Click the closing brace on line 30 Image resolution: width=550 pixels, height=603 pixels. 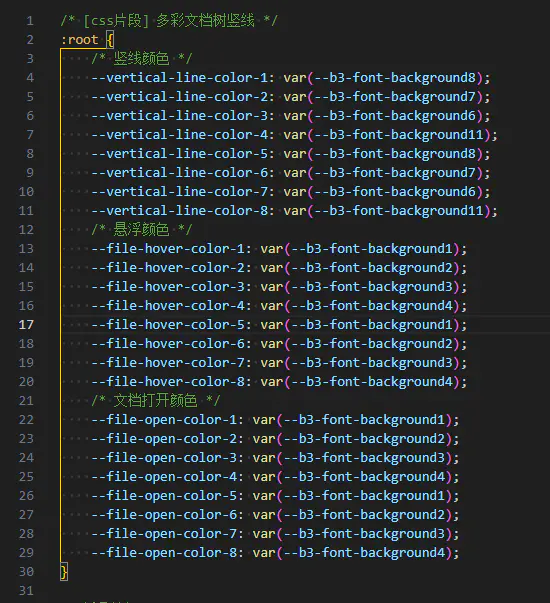[x=64, y=571]
